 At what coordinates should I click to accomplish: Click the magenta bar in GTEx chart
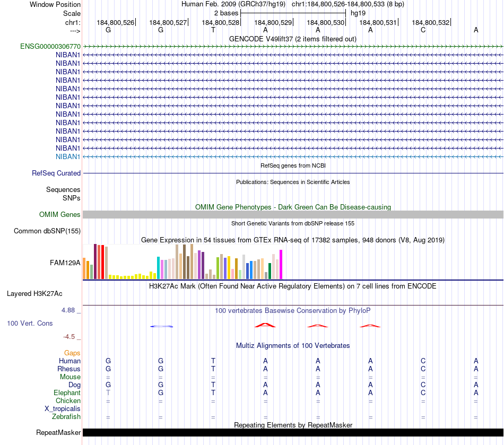(281, 265)
